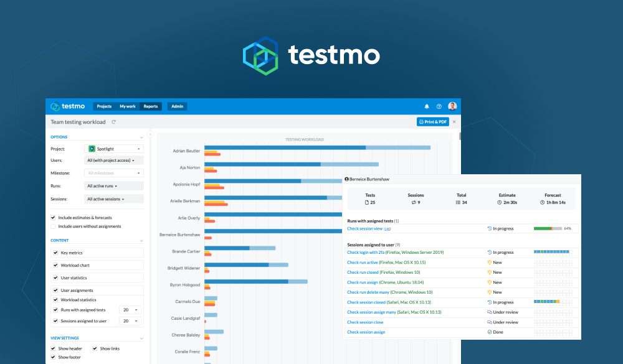Toggle the Key metrics checkbox
This screenshot has width=623, height=364.
(55, 253)
